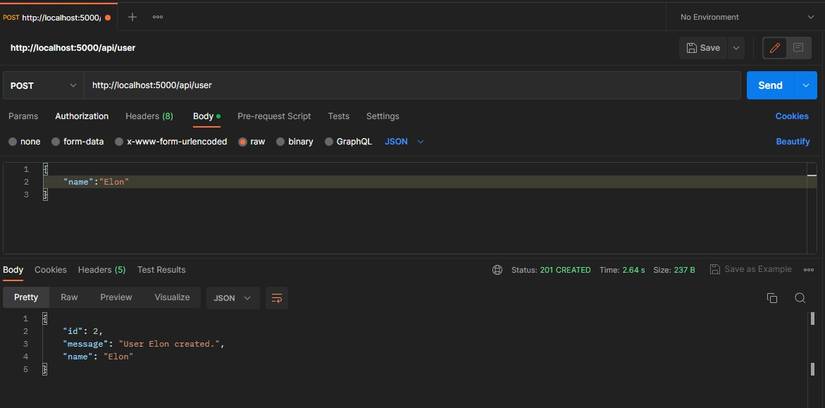825x408 pixels.
Task: Click the pencil edit mode icon
Action: click(774, 48)
